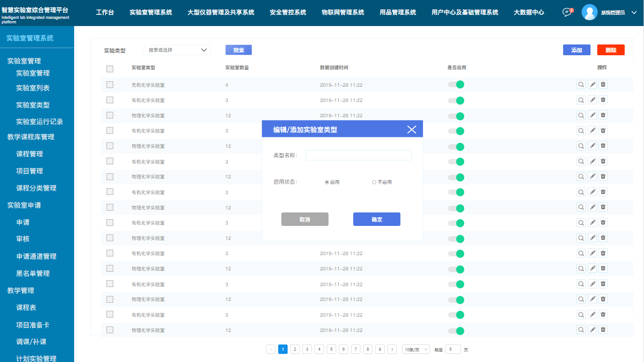Switch to 用品管理系统
644x362 pixels.
coord(398,13)
